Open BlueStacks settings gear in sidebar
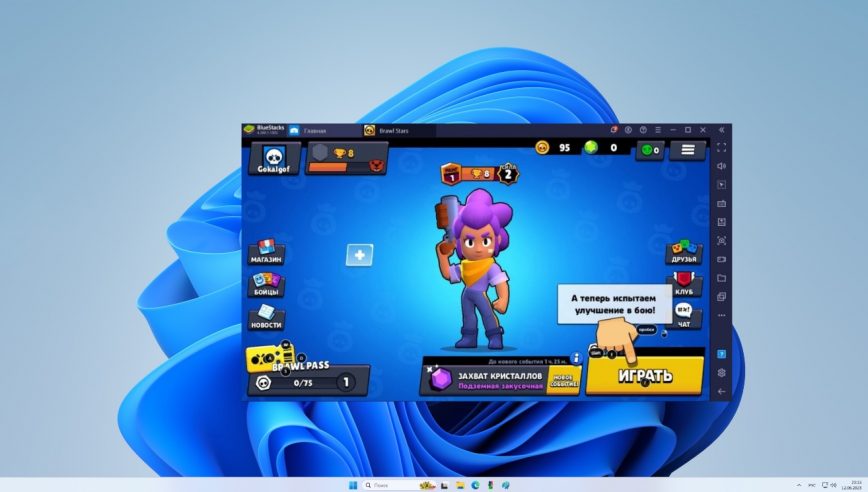This screenshot has width=868, height=492. (x=721, y=373)
